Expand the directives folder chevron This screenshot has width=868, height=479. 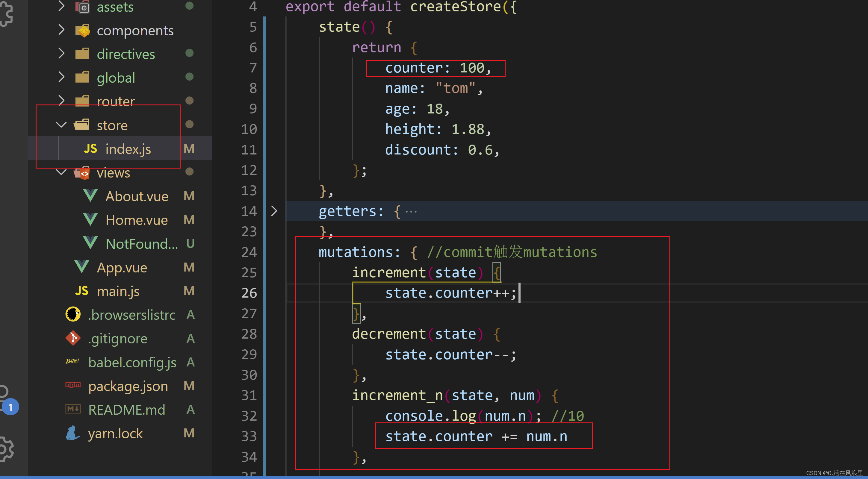pyautogui.click(x=61, y=54)
